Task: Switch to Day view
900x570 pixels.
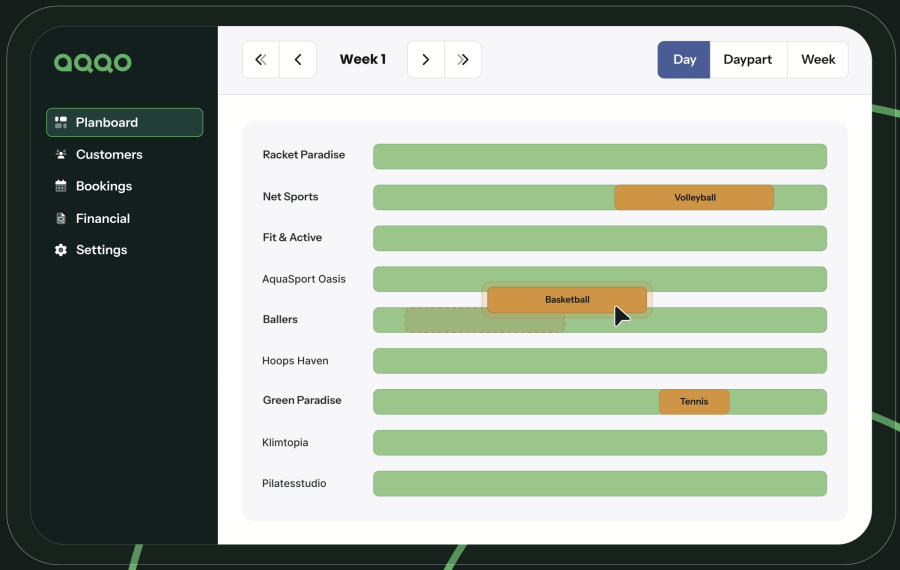Action: (x=684, y=60)
